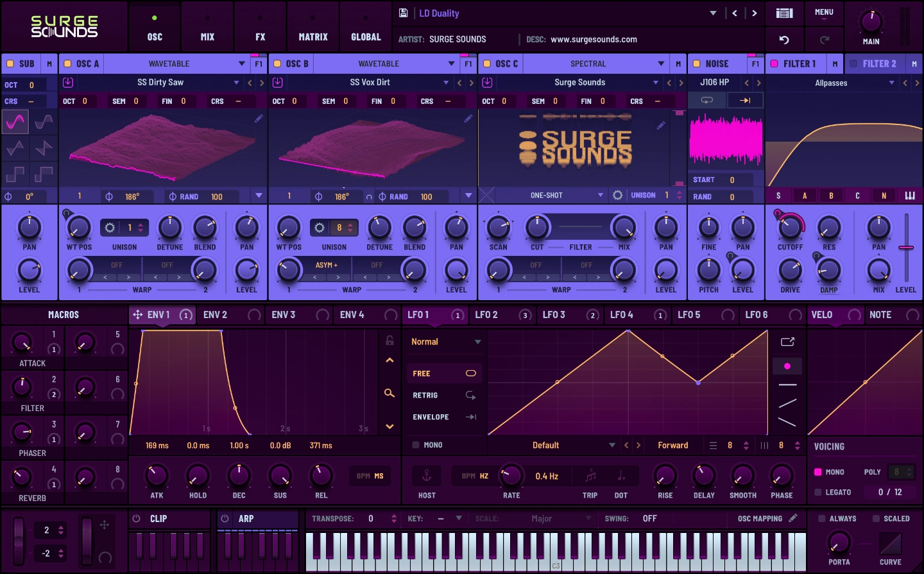Screen dimensions: 924x574
Task: Open the ONE-SHOT mode dropdown
Action: coord(601,195)
